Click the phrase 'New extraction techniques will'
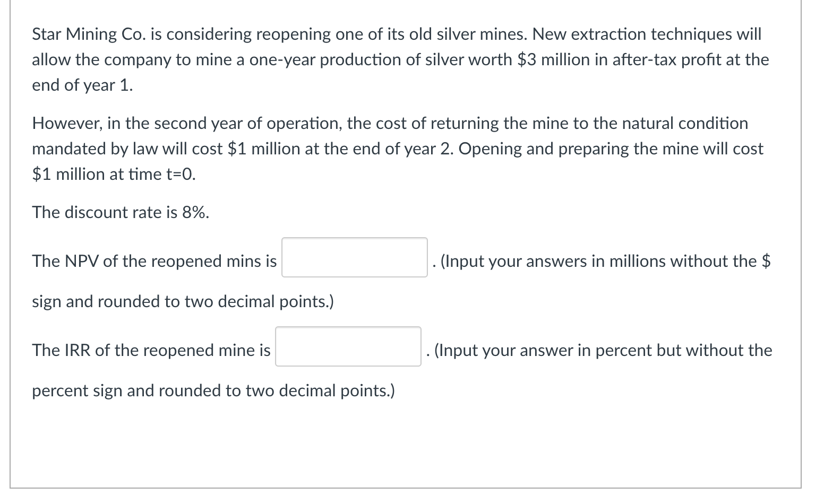 (647, 34)
